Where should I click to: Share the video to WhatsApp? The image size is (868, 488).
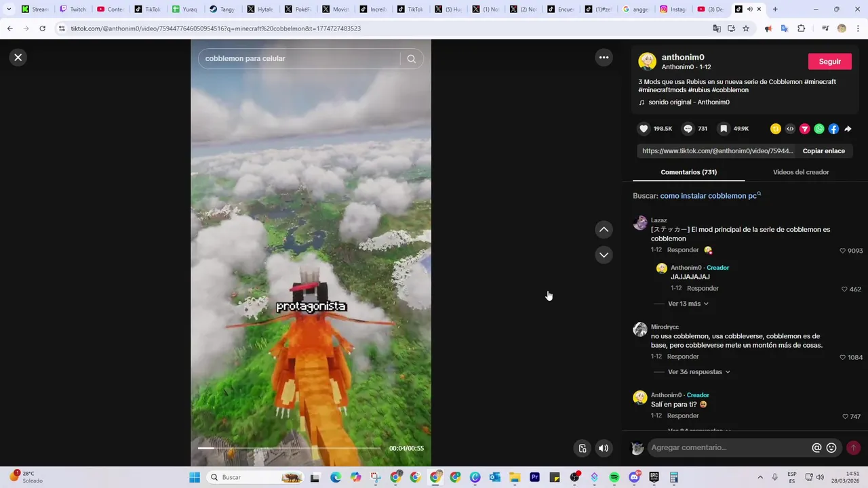pyautogui.click(x=819, y=129)
